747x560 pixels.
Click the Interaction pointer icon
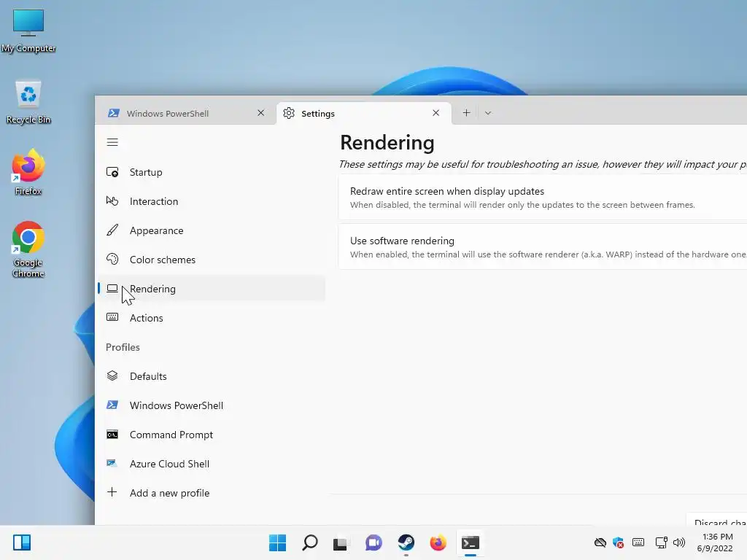coord(112,201)
